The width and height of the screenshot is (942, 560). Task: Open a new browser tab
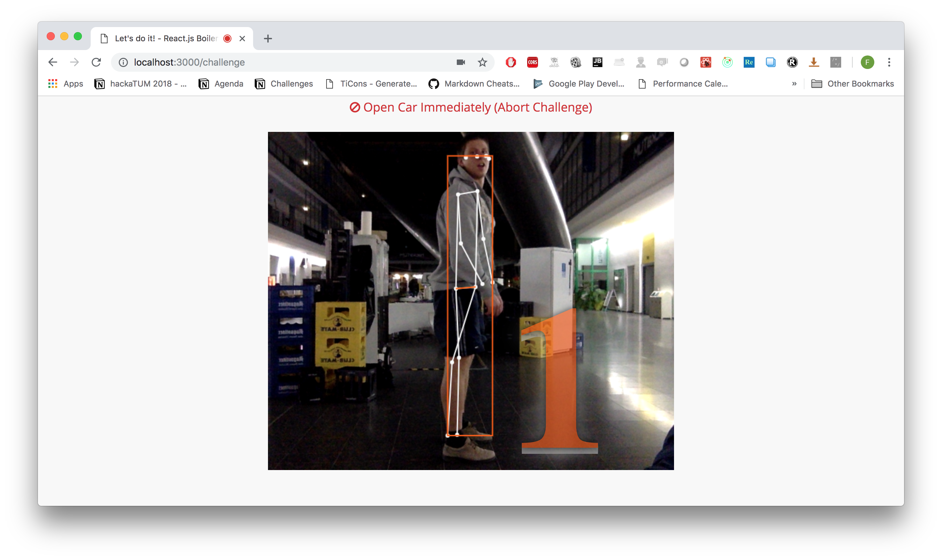268,39
